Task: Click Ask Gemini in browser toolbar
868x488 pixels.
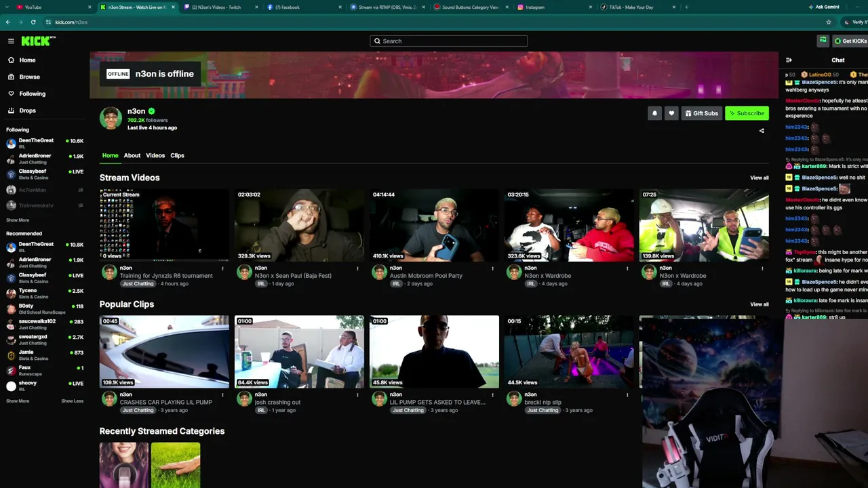Action: point(823,7)
